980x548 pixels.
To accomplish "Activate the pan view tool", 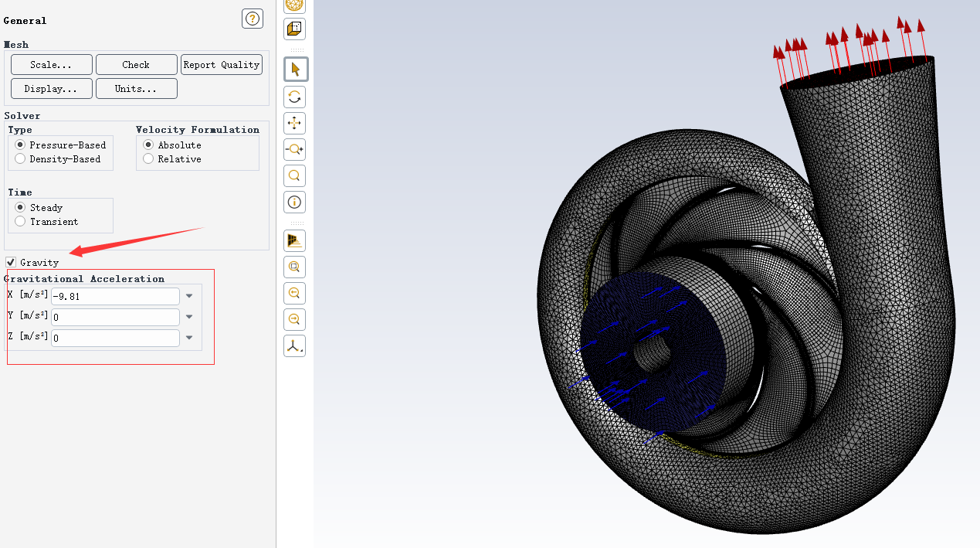I will [295, 123].
